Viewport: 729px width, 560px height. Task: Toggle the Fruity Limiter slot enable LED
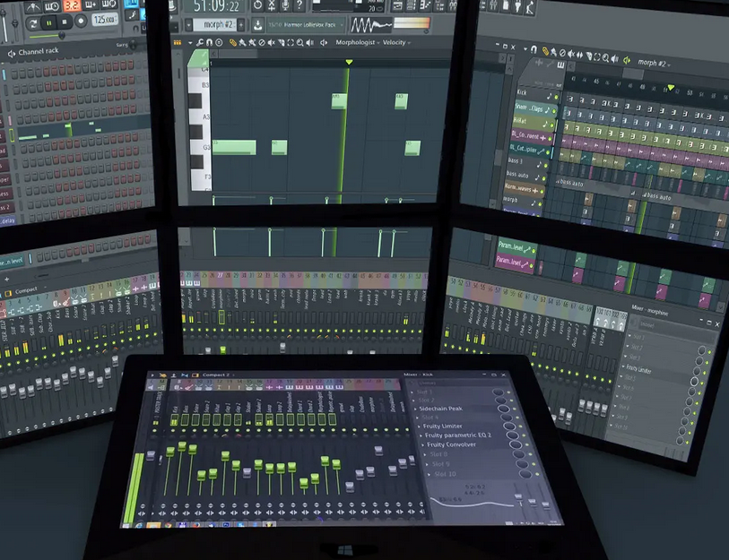(519, 427)
